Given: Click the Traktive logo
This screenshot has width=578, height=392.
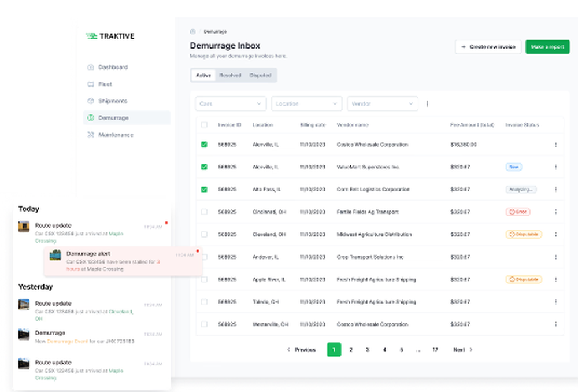Looking at the screenshot, I should coord(110,36).
